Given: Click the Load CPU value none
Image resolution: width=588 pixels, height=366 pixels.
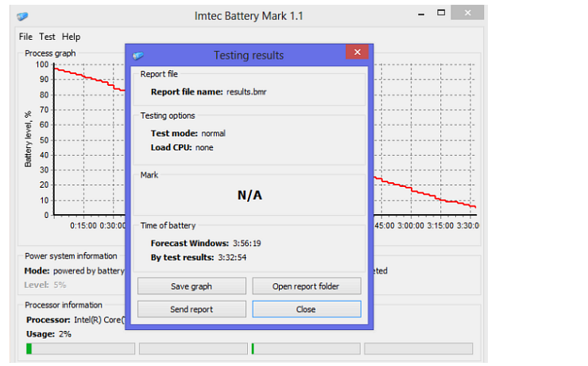Looking at the screenshot, I should click(x=204, y=147).
